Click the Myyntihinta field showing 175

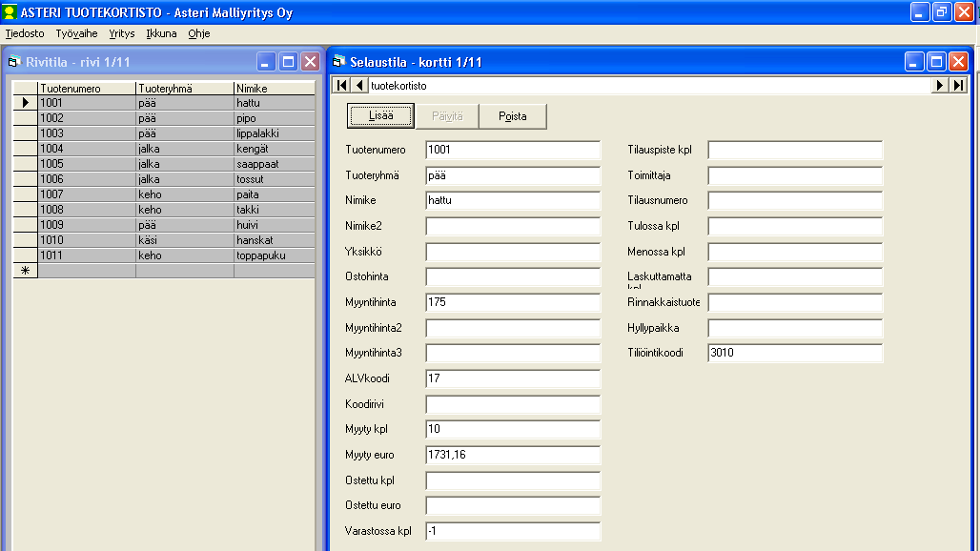pos(513,302)
